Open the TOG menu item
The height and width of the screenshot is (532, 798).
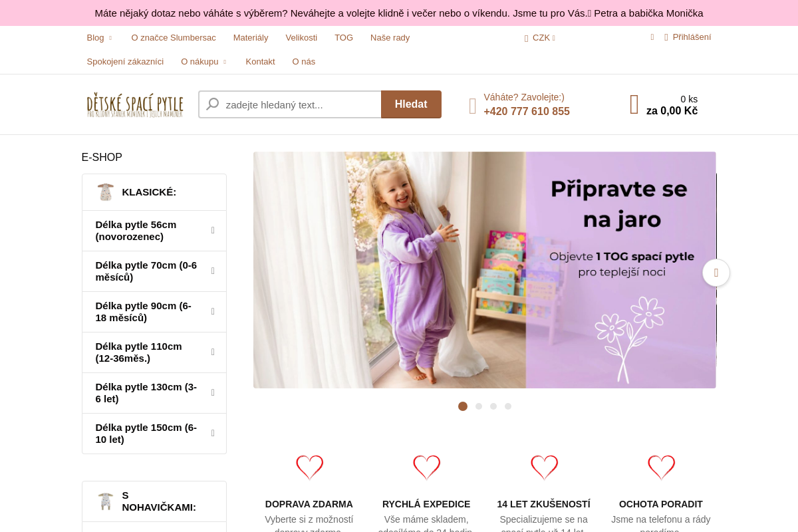pos(344,38)
